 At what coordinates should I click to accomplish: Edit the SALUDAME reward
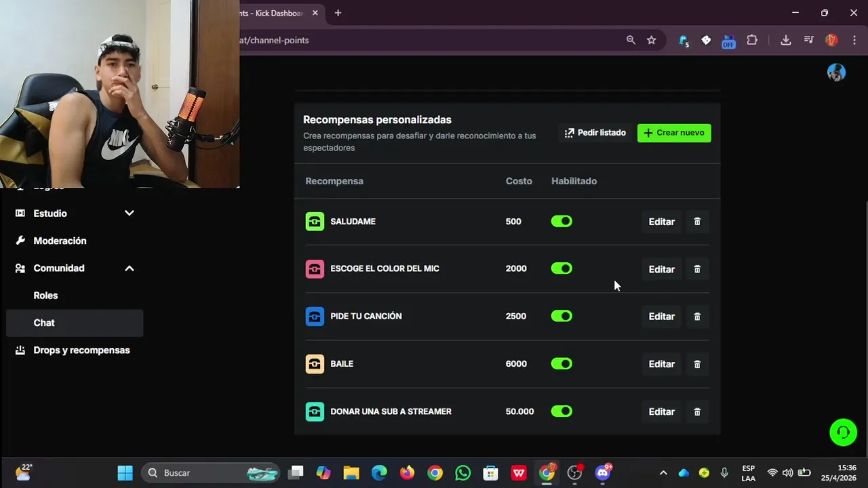tap(661, 222)
